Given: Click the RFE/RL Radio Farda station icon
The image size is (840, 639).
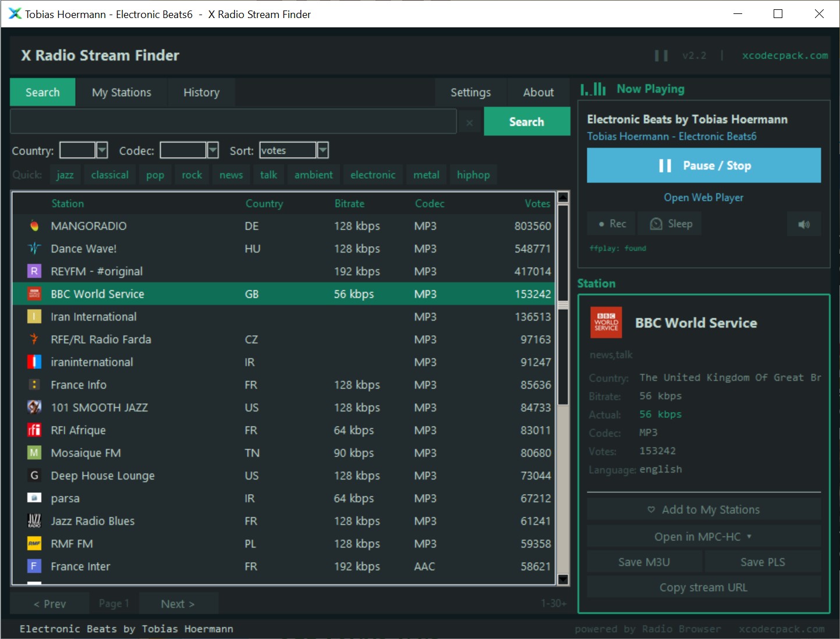Looking at the screenshot, I should click(34, 339).
